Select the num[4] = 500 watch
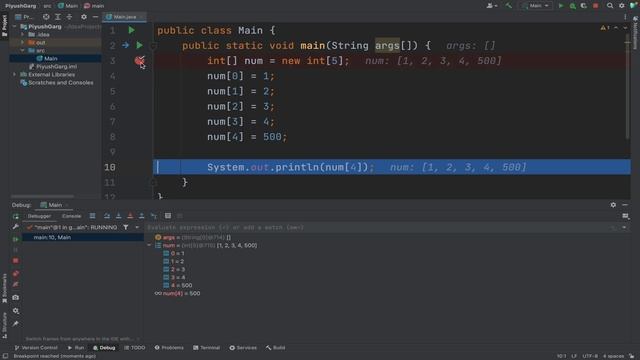This screenshot has width=640, height=360. tap(178, 293)
